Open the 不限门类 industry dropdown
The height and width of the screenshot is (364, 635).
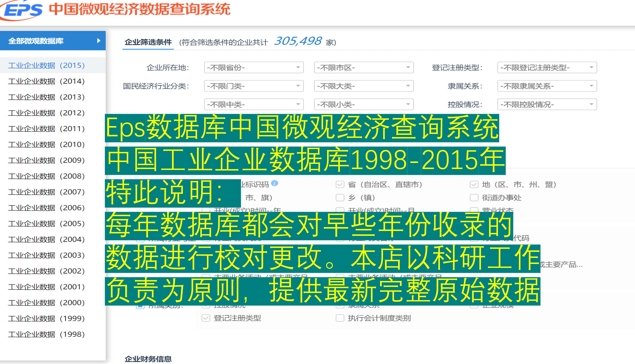click(x=254, y=86)
